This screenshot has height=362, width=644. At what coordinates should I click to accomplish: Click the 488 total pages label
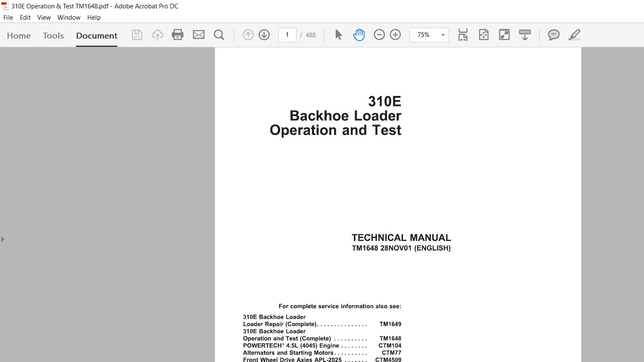pyautogui.click(x=311, y=35)
